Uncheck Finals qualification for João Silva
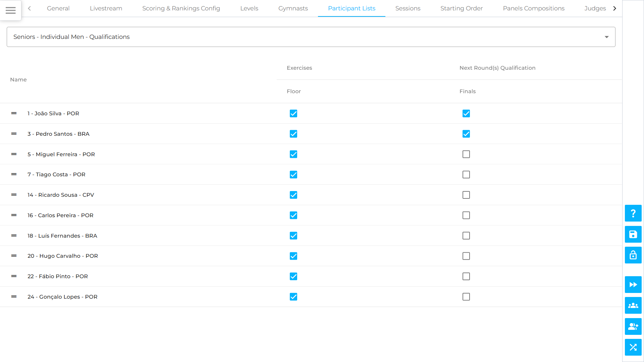The image size is (644, 362). 466,114
